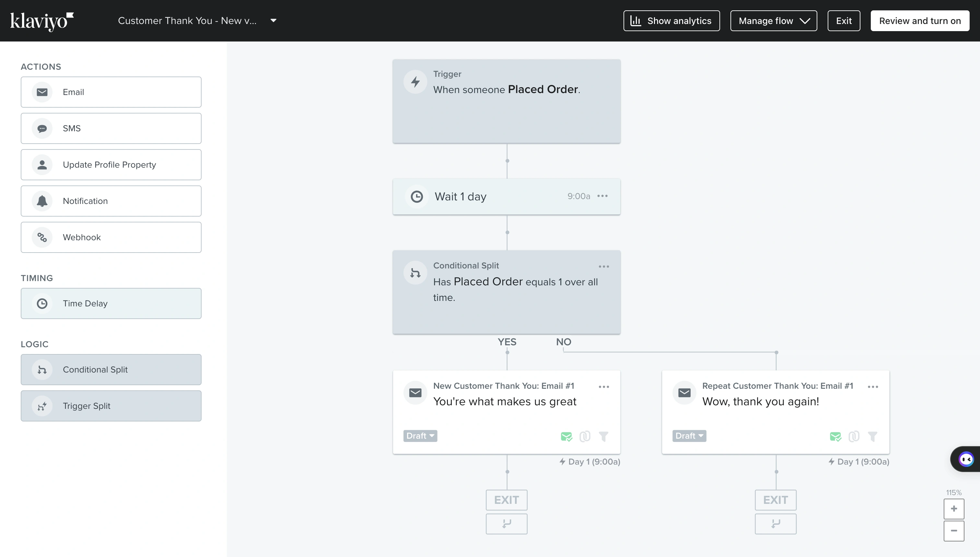
Task: Open Wait 1 day options menu
Action: (602, 196)
